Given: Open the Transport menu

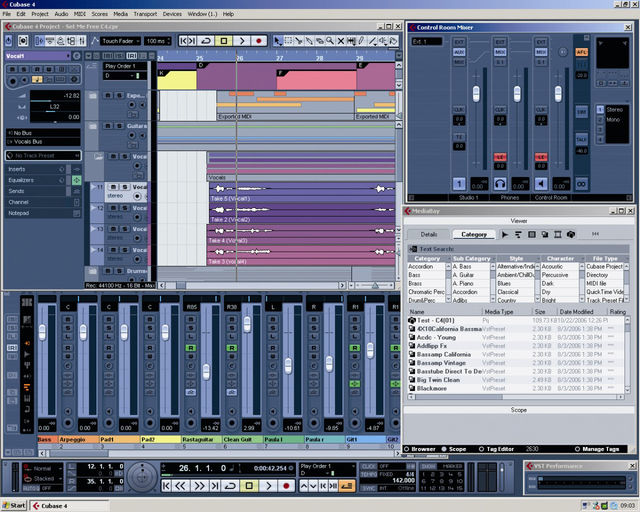Looking at the screenshot, I should pyautogui.click(x=145, y=14).
